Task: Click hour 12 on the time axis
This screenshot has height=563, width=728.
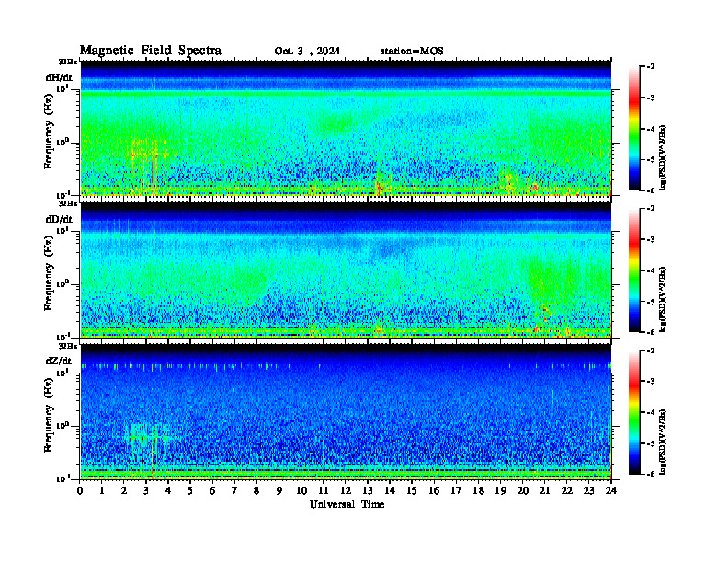Action: pos(346,490)
